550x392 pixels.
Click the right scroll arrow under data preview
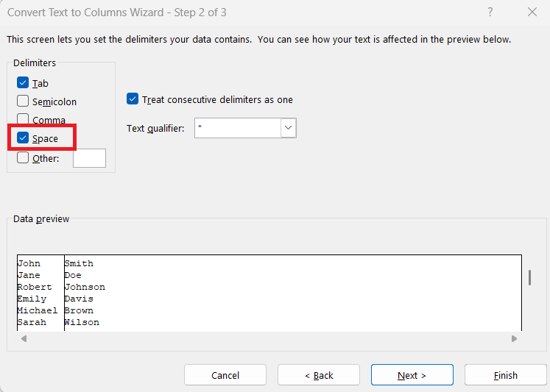pyautogui.click(x=514, y=339)
